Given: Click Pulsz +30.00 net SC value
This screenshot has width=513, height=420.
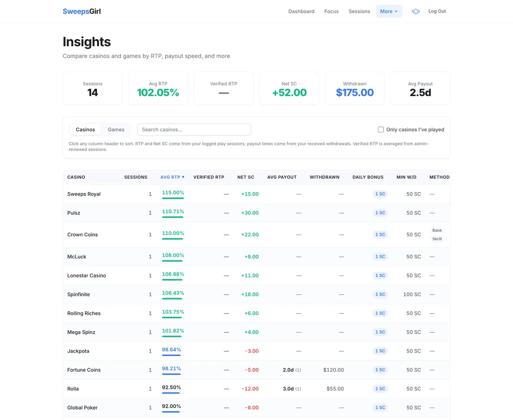Looking at the screenshot, I should pos(250,213).
